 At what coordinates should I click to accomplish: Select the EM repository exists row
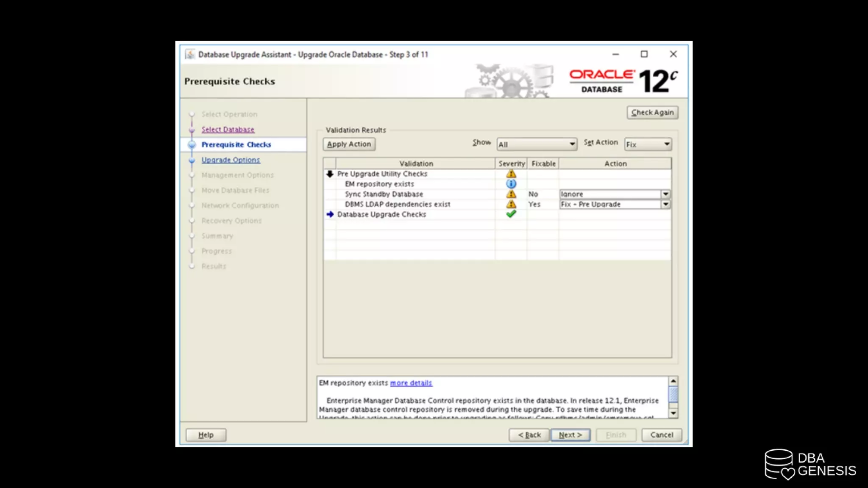tap(379, 184)
